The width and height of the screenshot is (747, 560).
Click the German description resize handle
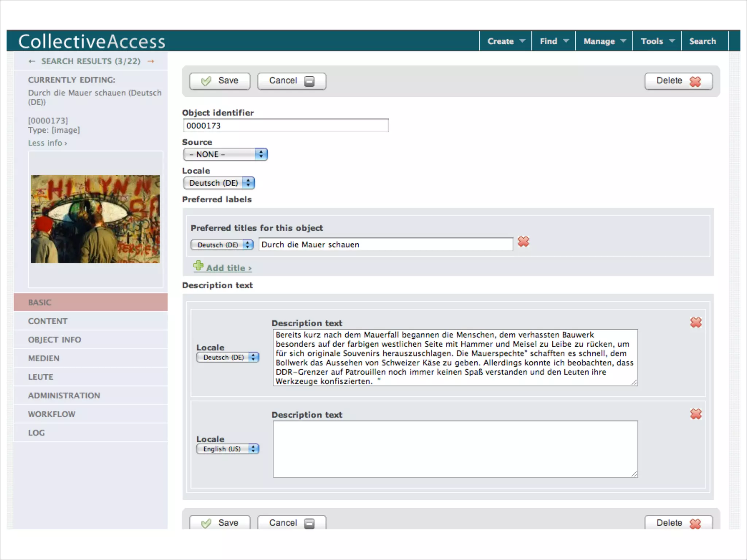click(x=634, y=382)
